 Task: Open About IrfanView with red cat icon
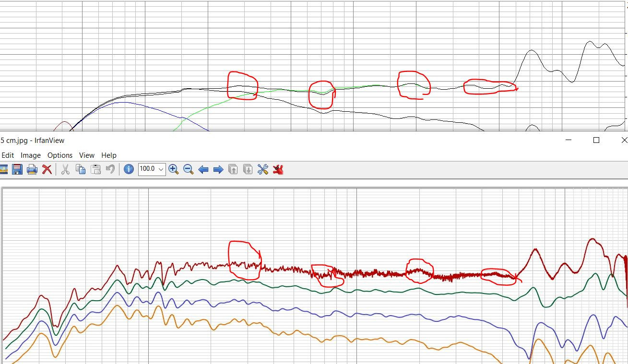(278, 169)
